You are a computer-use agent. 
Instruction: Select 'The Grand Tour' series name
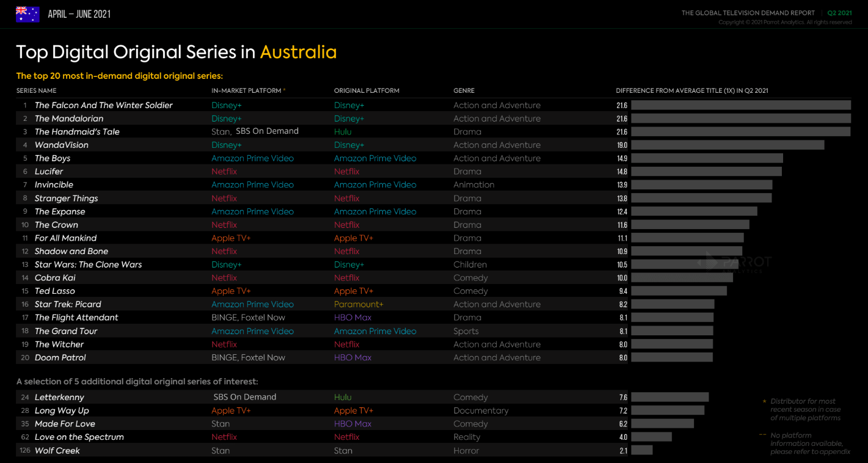pos(66,331)
